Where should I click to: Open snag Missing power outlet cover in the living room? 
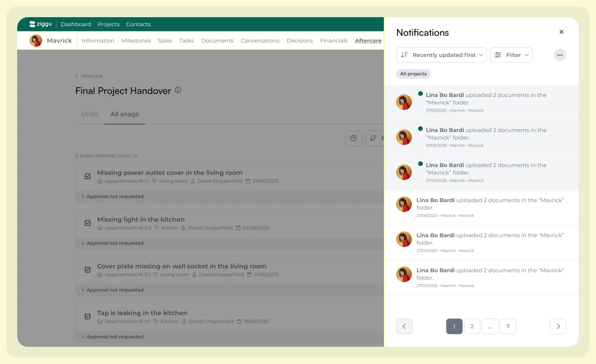pos(170,173)
